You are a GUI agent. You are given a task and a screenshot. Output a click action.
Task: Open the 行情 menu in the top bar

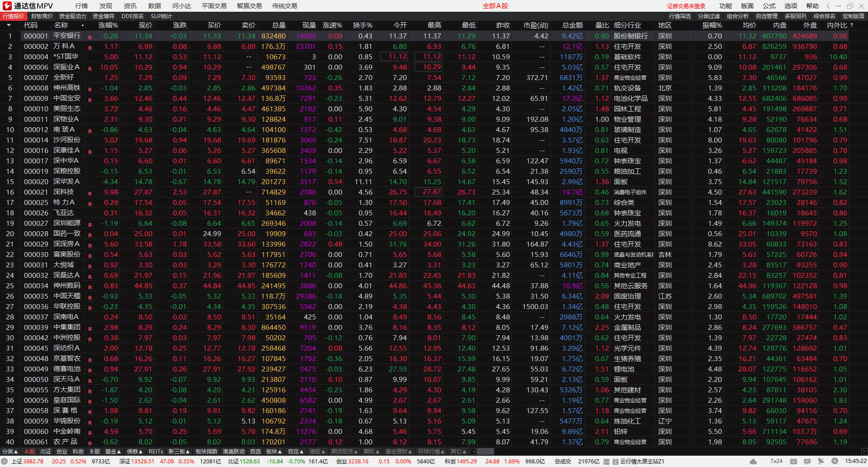(x=81, y=6)
